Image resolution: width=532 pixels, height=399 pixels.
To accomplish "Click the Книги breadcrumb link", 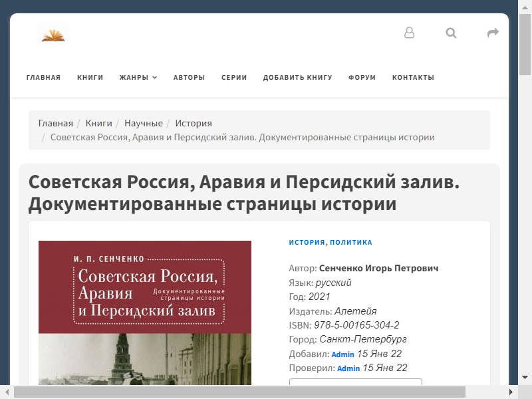I will tap(98, 123).
